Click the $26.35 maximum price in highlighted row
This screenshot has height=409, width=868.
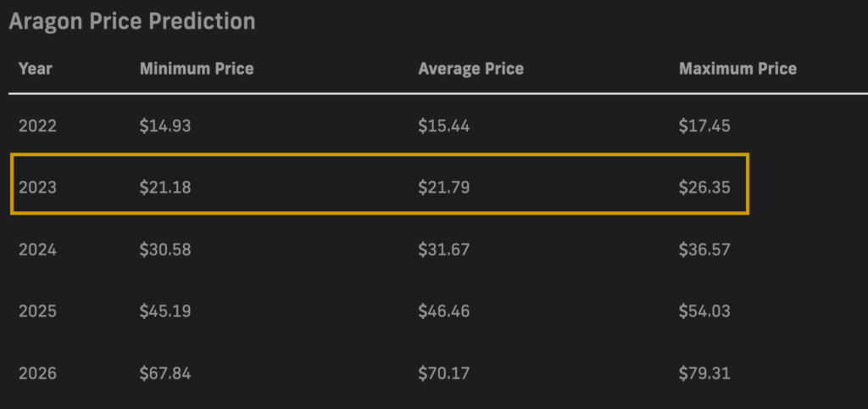click(x=704, y=188)
